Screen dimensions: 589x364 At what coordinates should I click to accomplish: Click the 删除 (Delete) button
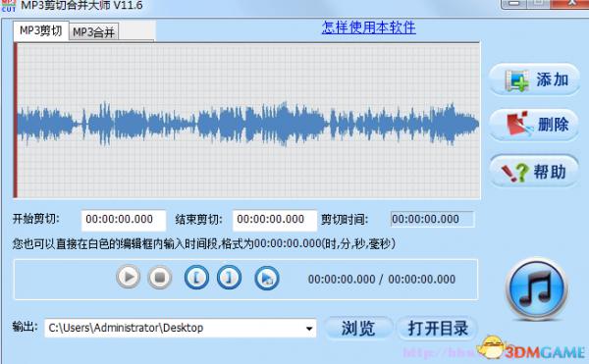(535, 125)
